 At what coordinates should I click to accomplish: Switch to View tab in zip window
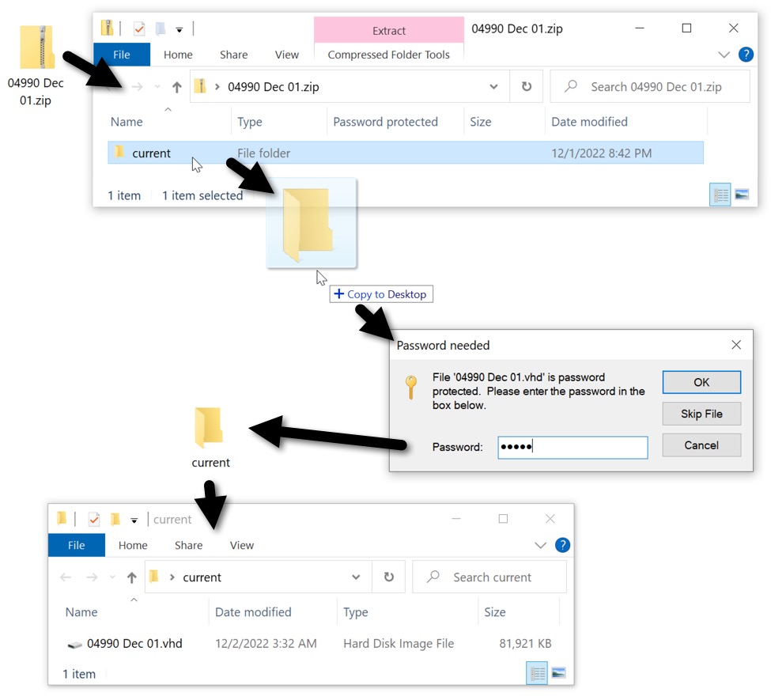pyautogui.click(x=287, y=55)
